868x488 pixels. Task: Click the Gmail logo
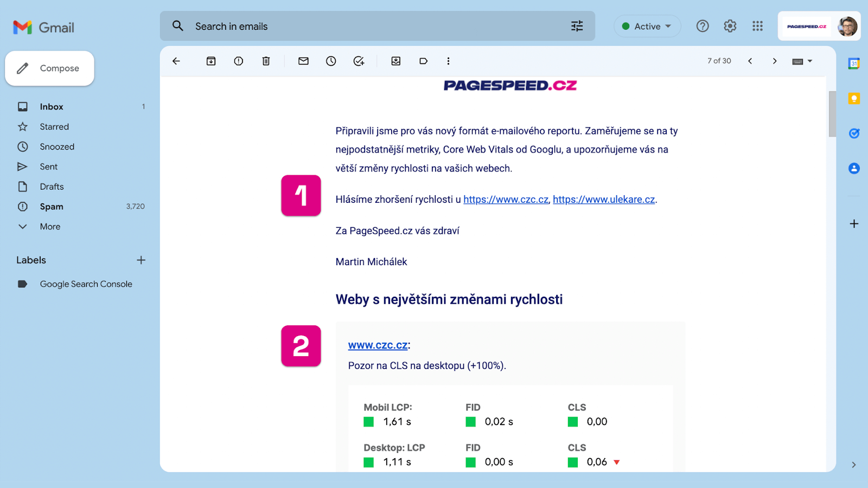coord(43,27)
